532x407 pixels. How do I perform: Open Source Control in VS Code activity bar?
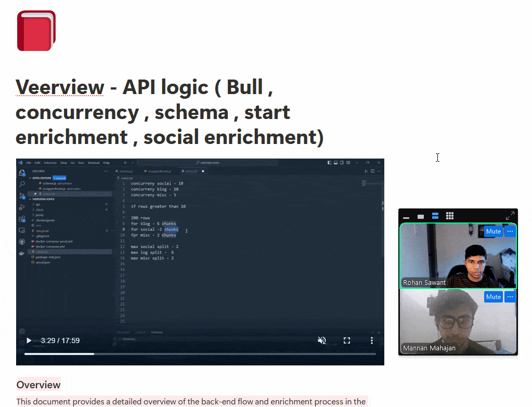pos(22,195)
